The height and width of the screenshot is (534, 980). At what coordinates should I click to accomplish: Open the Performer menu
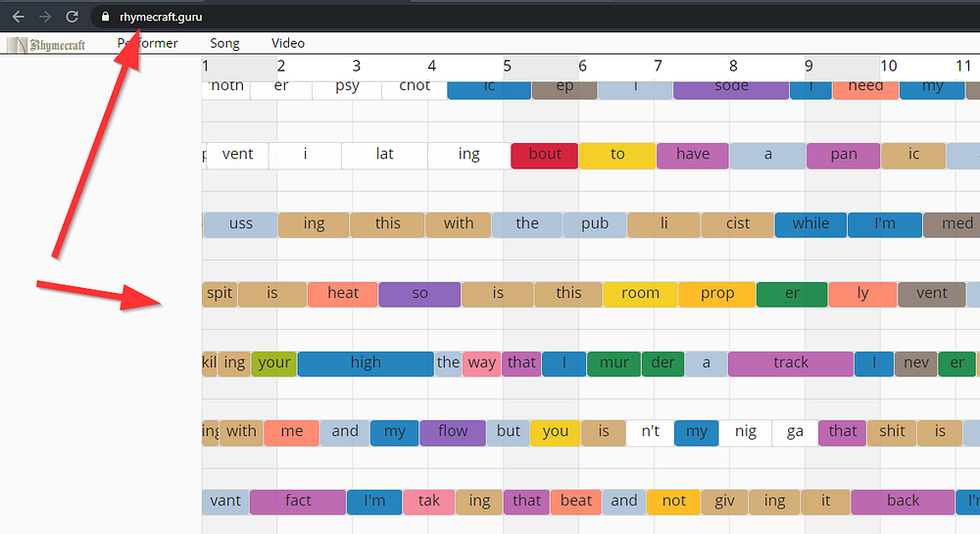[x=148, y=43]
